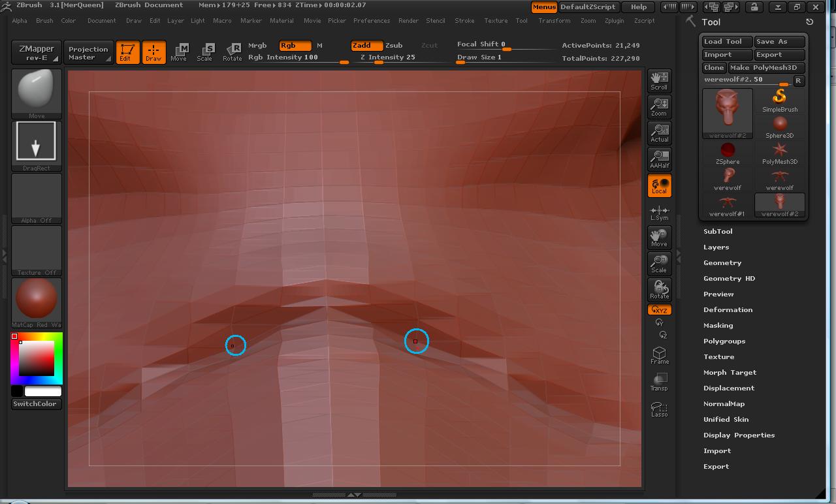Pick the PolyMesh3D star tool
The width and height of the screenshot is (836, 504).
click(780, 153)
